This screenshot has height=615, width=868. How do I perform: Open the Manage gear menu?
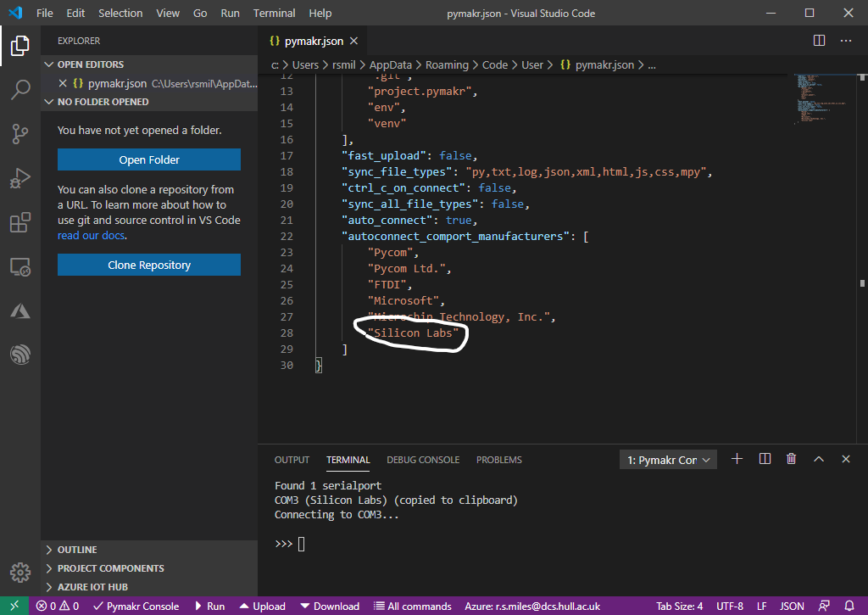[x=20, y=572]
